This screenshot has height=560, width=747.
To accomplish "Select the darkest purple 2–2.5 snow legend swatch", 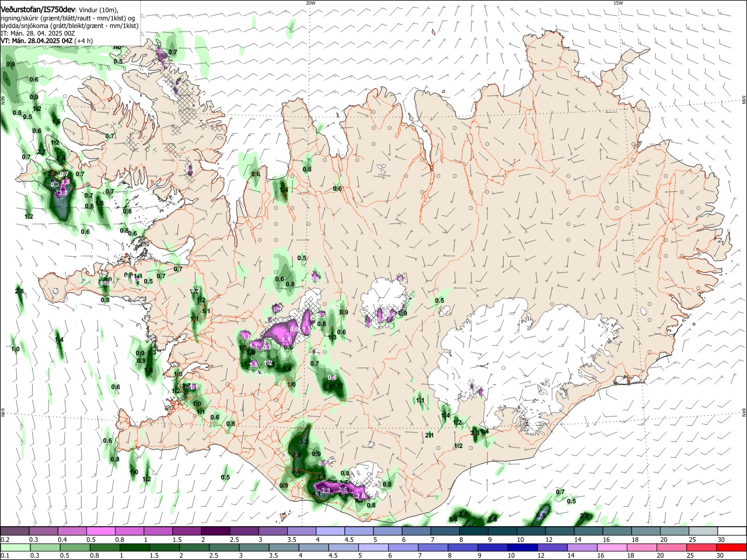I will [x=215, y=531].
